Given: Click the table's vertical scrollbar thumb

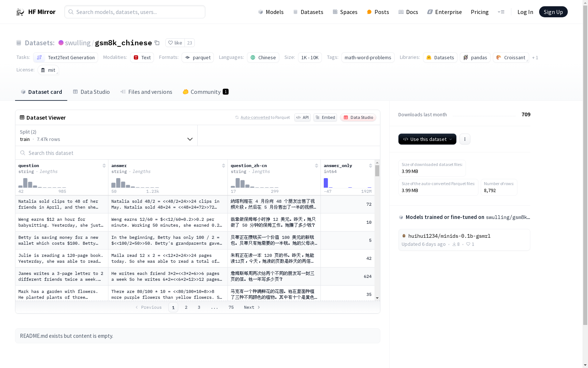Looking at the screenshot, I should click(377, 171).
